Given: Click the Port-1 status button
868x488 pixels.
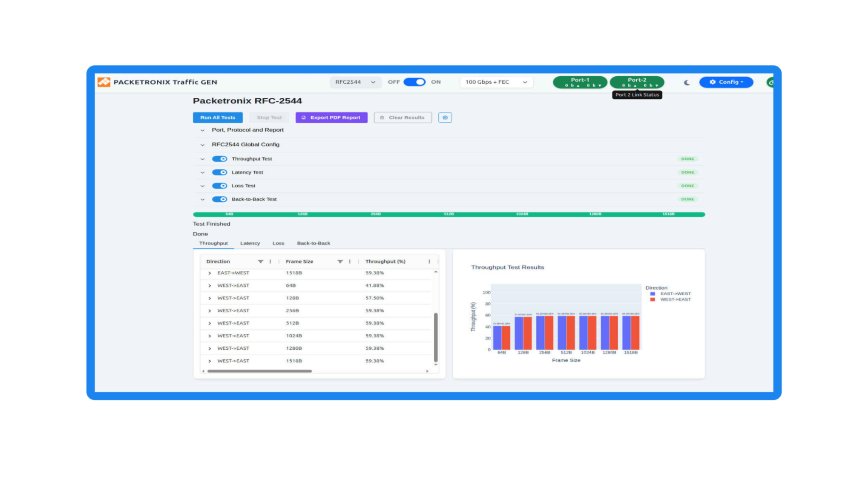Looking at the screenshot, I should [580, 82].
